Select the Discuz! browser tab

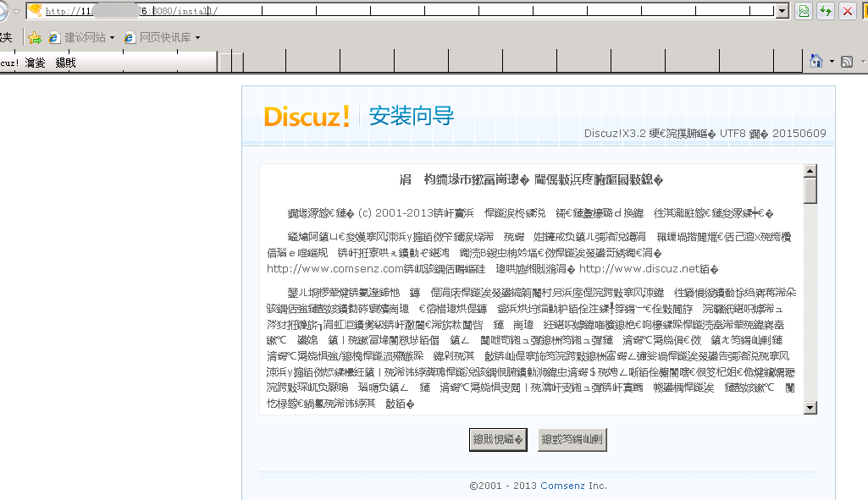tap(108, 63)
